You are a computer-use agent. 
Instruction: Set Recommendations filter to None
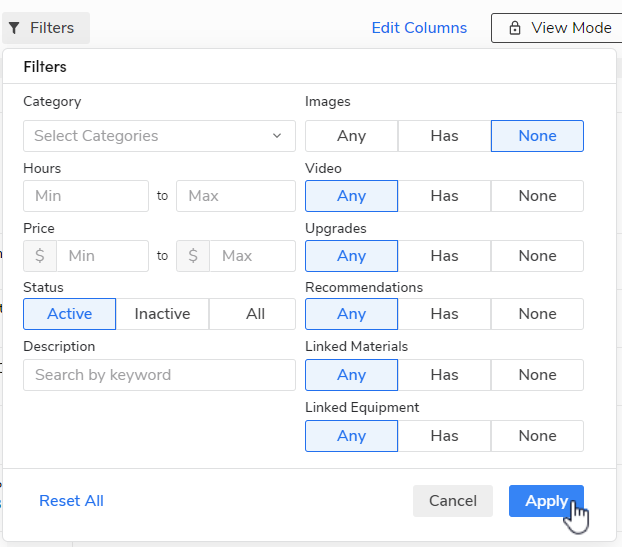(537, 314)
